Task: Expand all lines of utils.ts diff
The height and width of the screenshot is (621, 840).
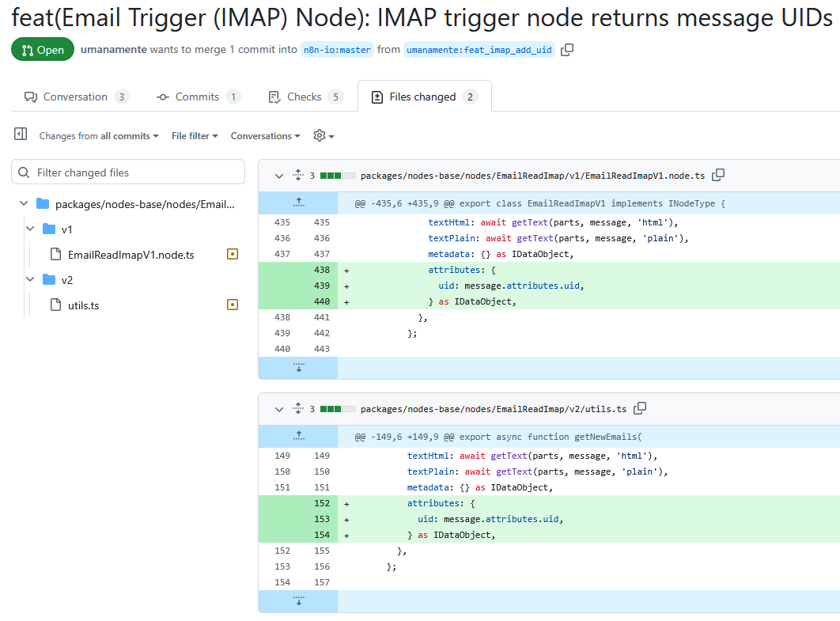Action: click(298, 409)
